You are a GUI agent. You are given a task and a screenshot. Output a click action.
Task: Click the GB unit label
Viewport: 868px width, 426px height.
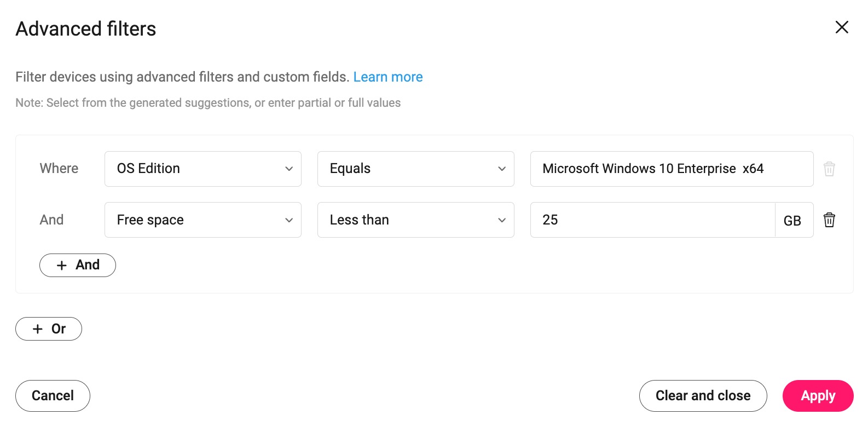[x=792, y=221]
